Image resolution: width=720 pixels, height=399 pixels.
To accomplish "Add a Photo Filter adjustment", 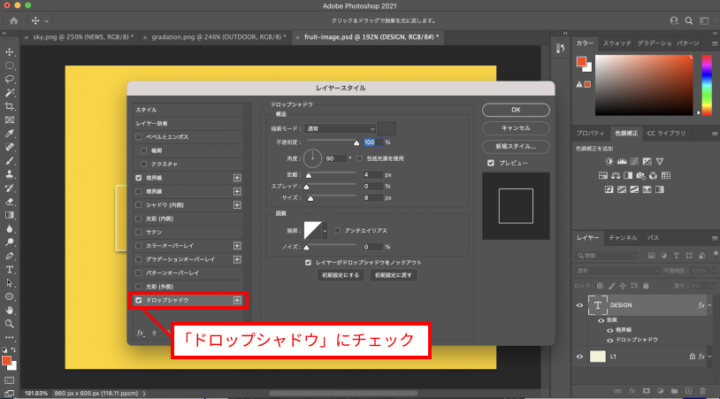I will point(641,175).
